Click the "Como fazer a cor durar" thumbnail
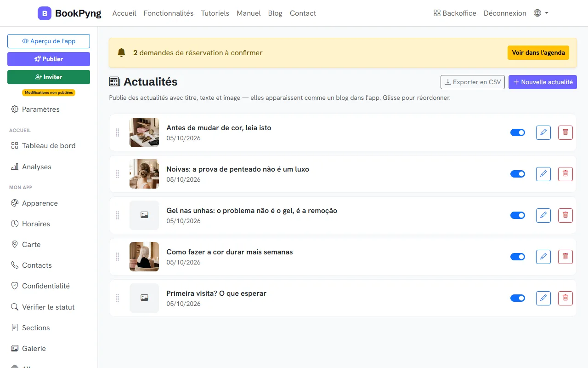Viewport: 588px width, 368px height. coord(144,257)
